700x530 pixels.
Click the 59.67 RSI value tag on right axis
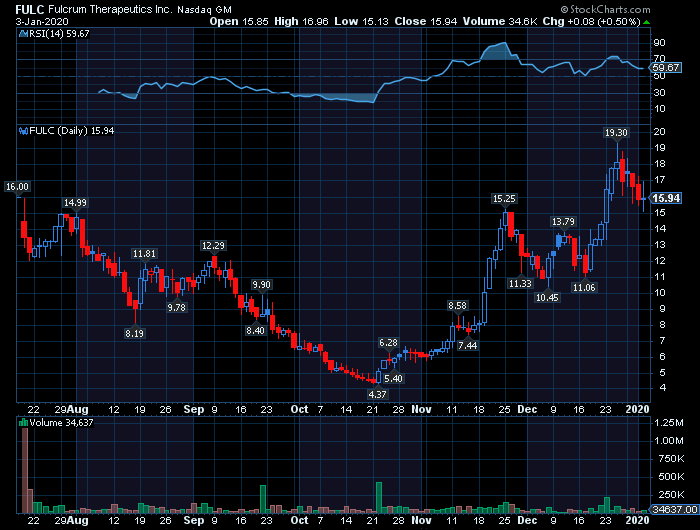(666, 67)
